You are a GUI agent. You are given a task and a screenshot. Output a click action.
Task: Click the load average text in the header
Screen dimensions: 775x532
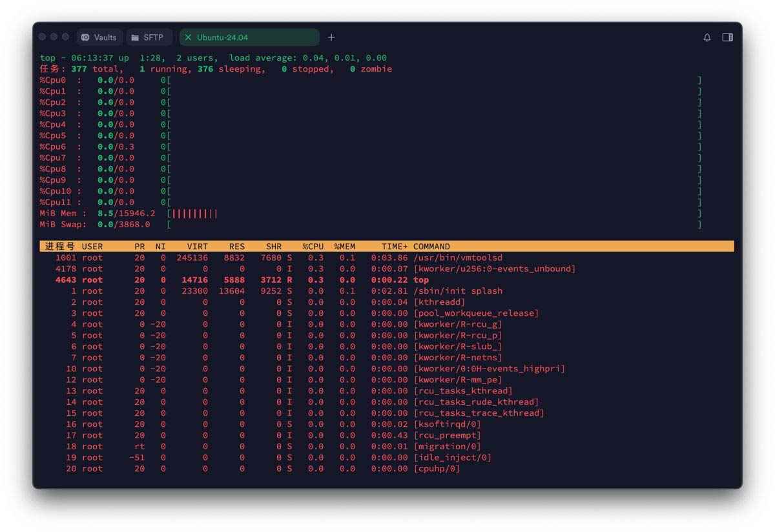pos(308,57)
